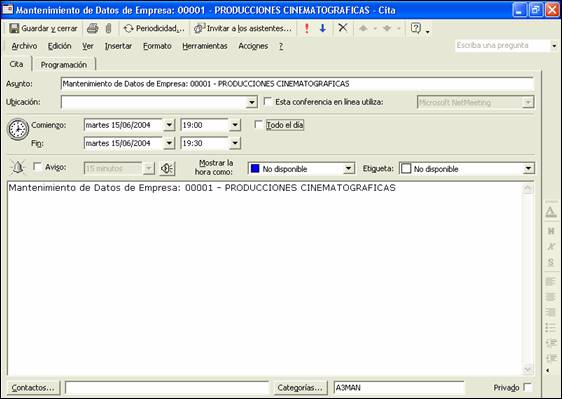Increase indent in side toolbar
Viewport: 562px width, 399px height.
[x=551, y=358]
